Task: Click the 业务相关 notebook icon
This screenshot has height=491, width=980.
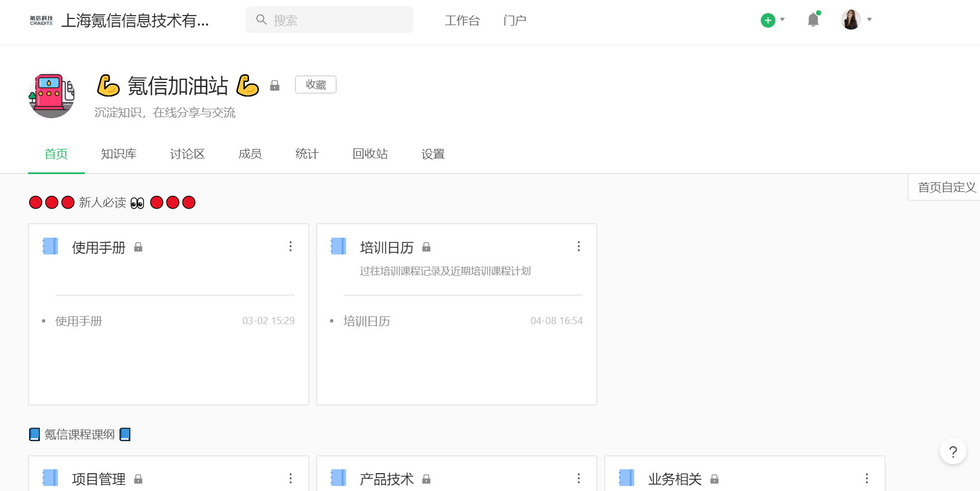Action: [627, 478]
